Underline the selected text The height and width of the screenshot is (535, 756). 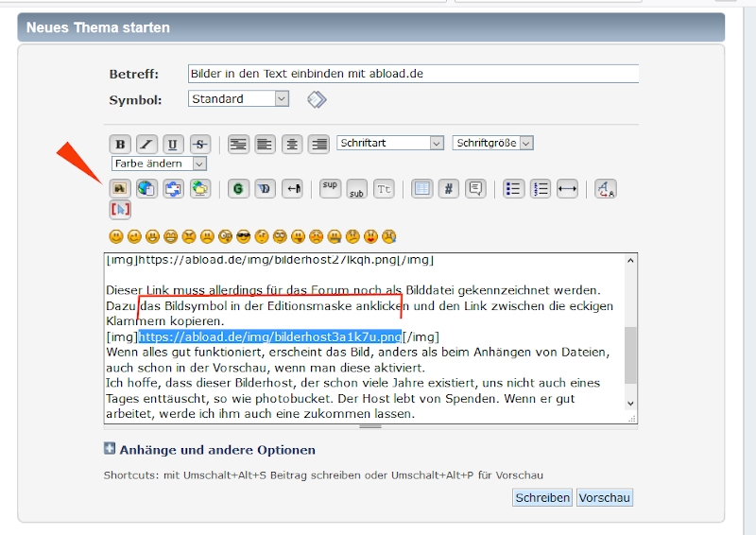tap(173, 144)
